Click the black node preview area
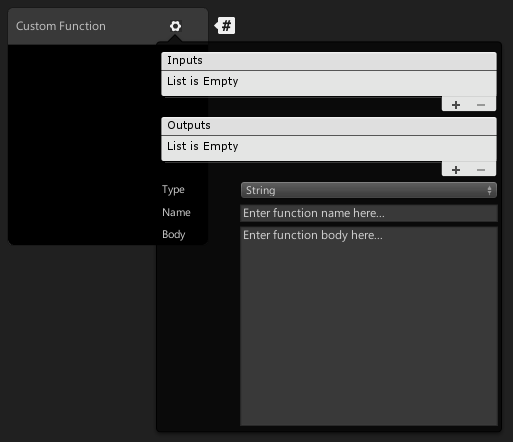The width and height of the screenshot is (513, 442). pos(82,144)
